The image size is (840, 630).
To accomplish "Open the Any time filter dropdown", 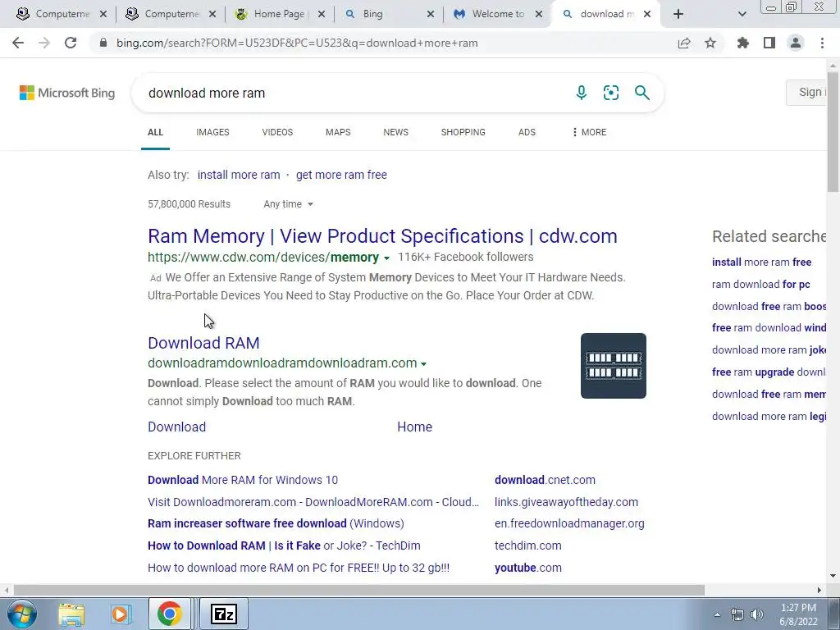I will point(288,204).
